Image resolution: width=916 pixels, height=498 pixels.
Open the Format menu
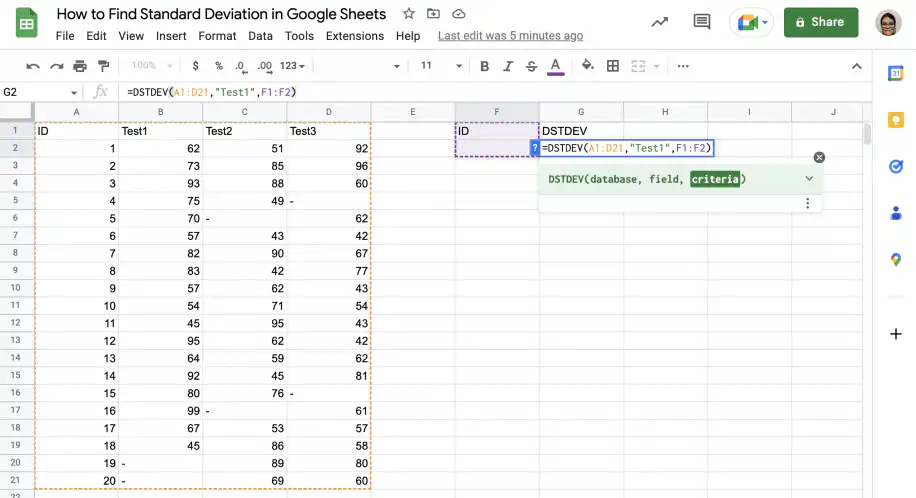click(x=217, y=36)
